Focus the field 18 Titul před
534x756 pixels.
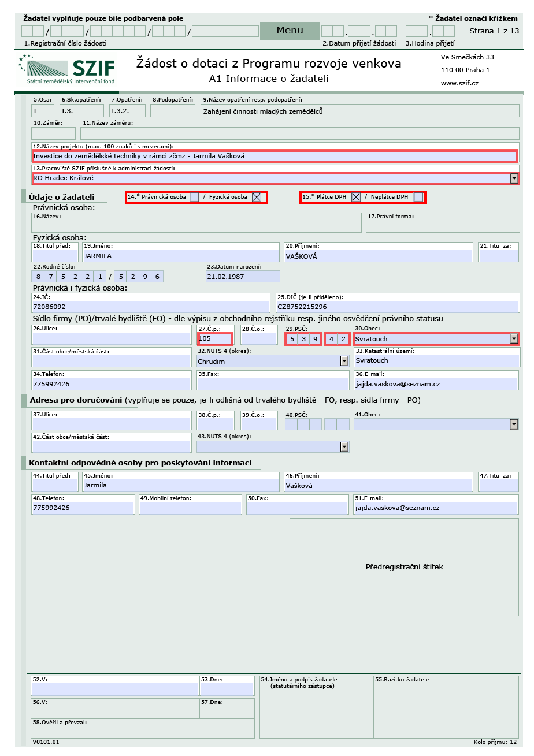(55, 255)
